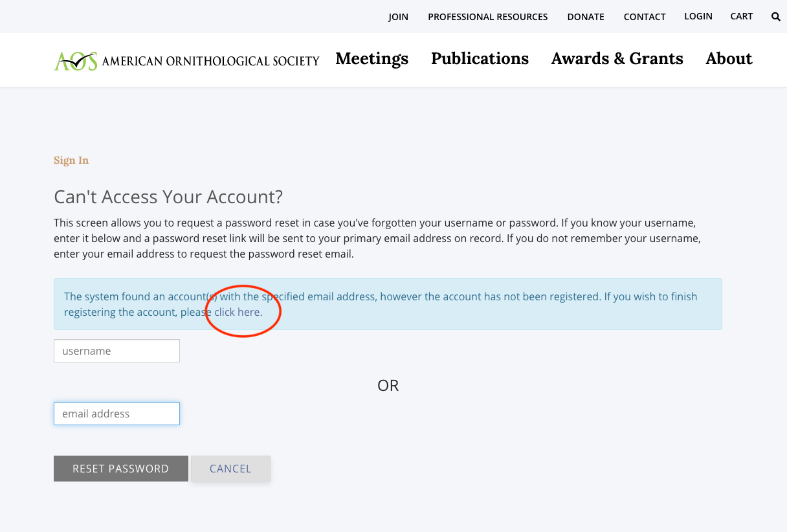Click LOGIN in the top navigation

698,16
